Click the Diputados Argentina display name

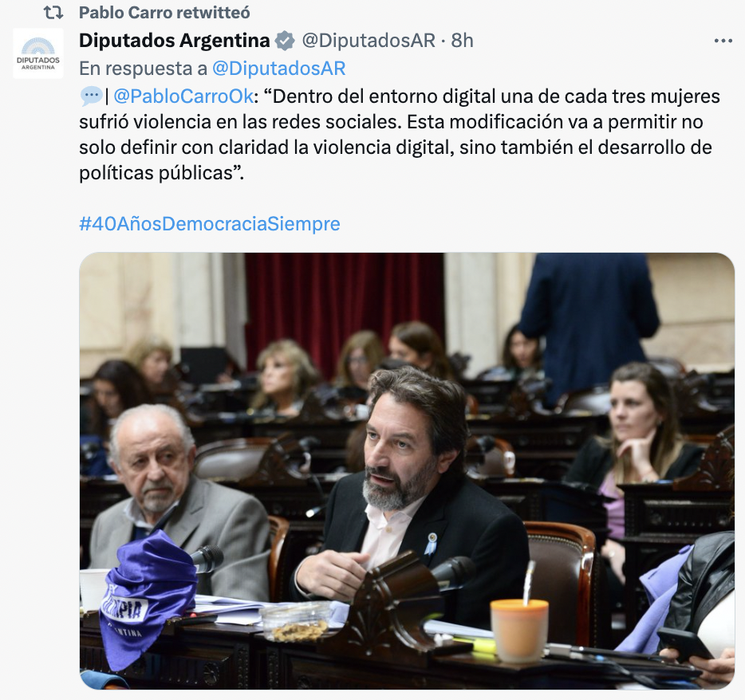[175, 41]
